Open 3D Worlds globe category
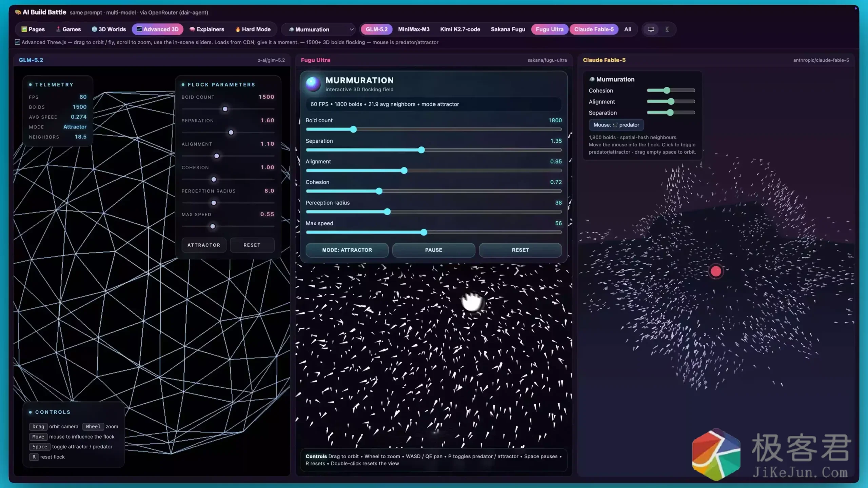Screen dimensions: 868x488 (108, 29)
